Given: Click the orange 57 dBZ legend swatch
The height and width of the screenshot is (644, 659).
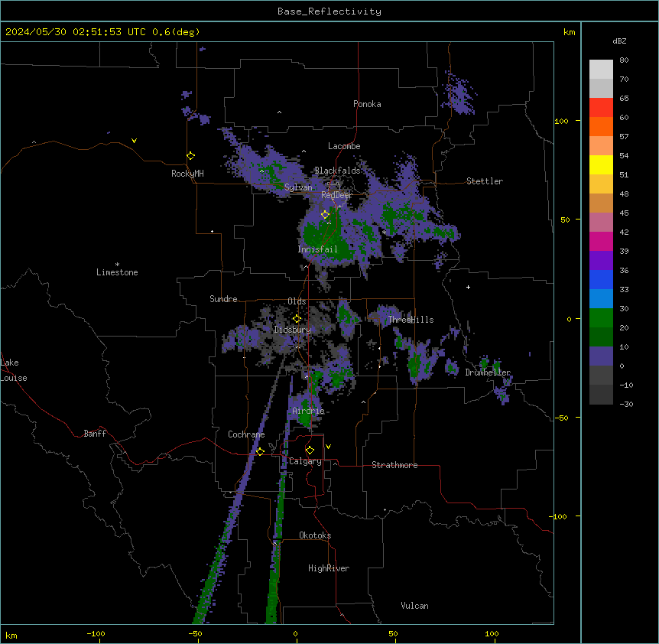Looking at the screenshot, I should pos(601,126).
